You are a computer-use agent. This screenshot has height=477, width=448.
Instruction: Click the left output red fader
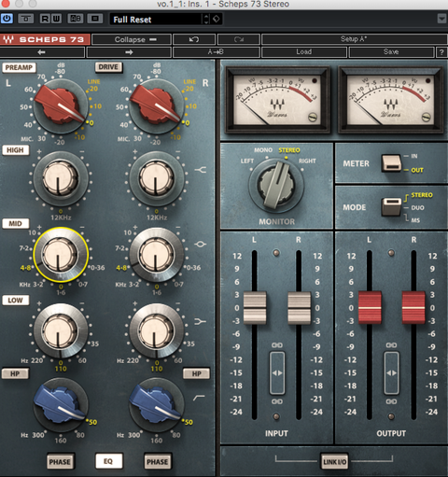[370, 307]
